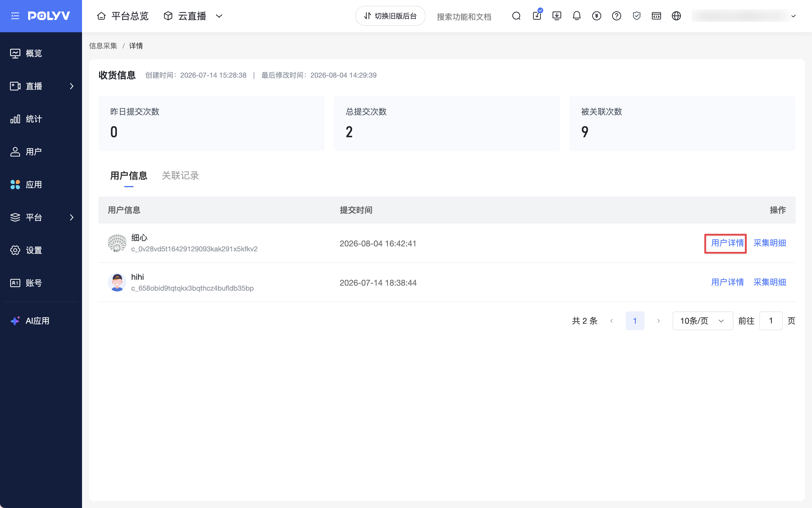Open the developer code window icon
The image size is (812, 508).
click(x=656, y=16)
